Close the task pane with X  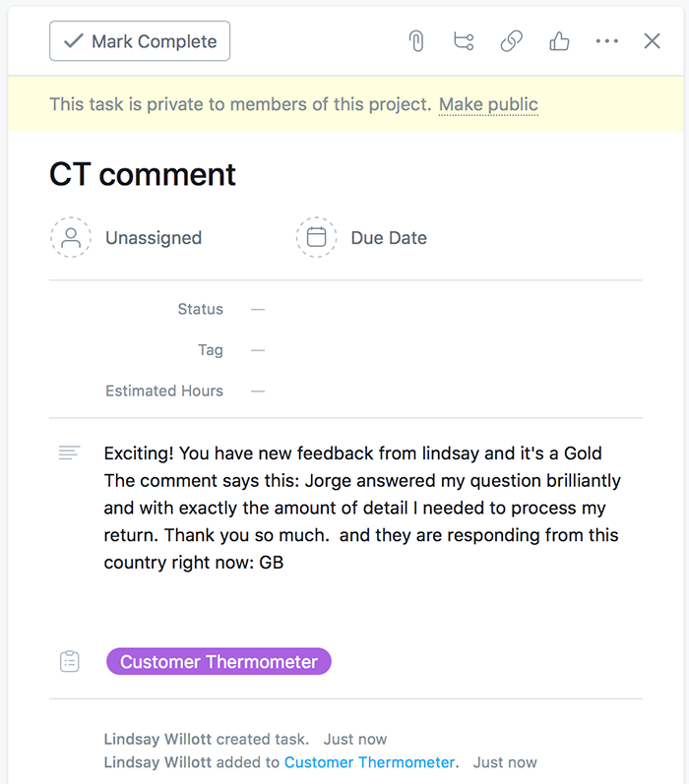[652, 41]
